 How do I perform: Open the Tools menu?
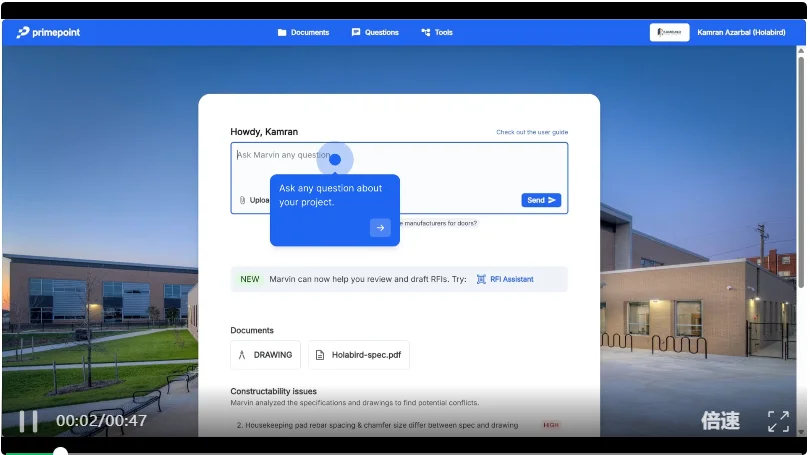point(437,32)
